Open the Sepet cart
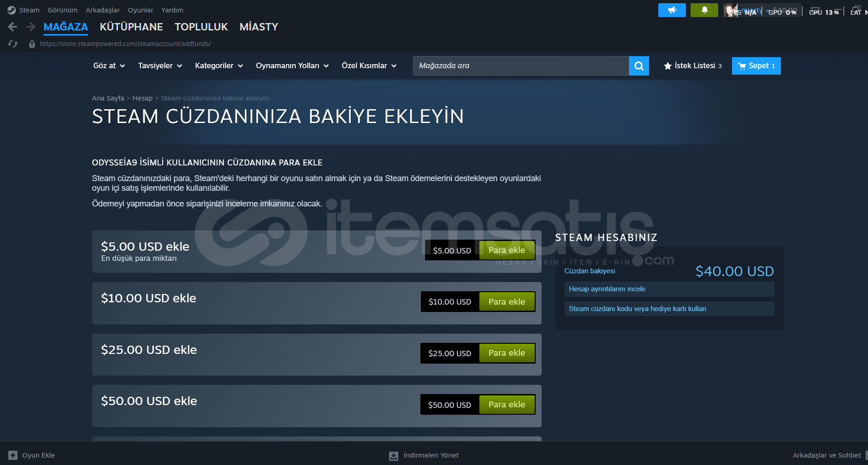Image resolution: width=868 pixels, height=465 pixels. click(756, 66)
